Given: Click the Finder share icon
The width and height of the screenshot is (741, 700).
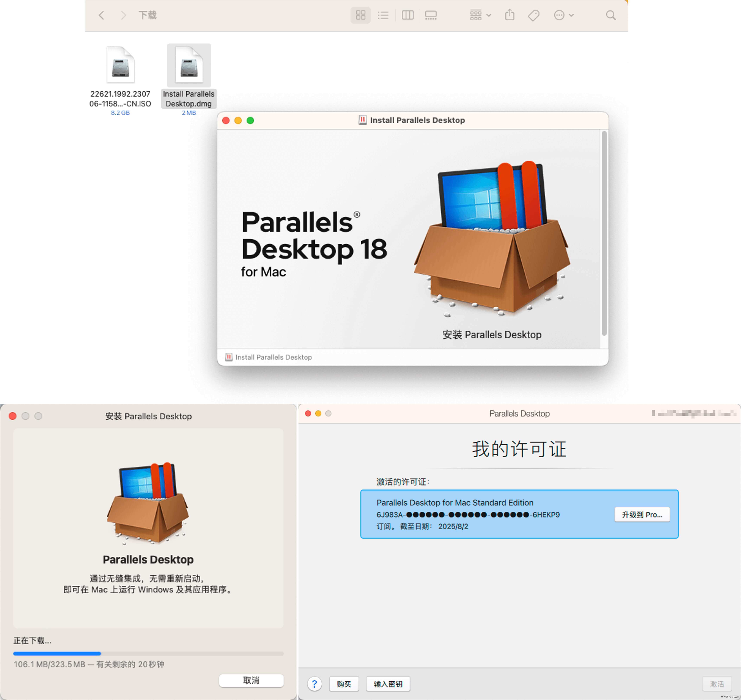Looking at the screenshot, I should click(510, 15).
